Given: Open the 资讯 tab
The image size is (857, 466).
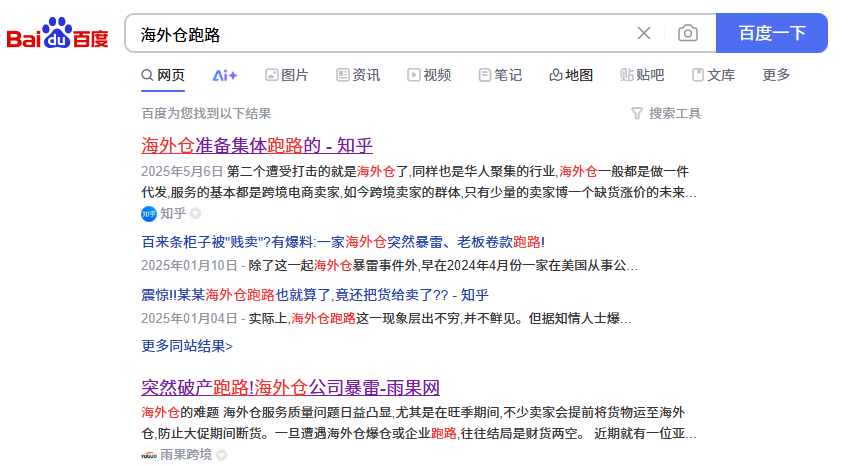Looking at the screenshot, I should pos(358,75).
